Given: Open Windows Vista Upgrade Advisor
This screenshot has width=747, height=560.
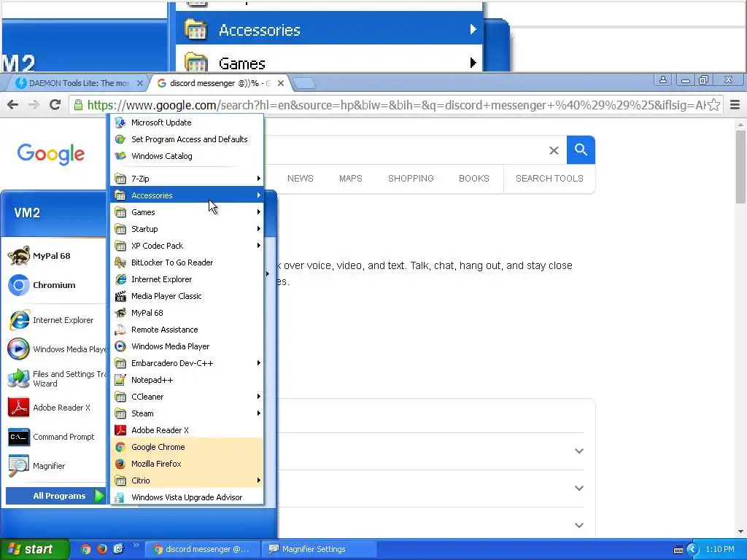Looking at the screenshot, I should [187, 497].
